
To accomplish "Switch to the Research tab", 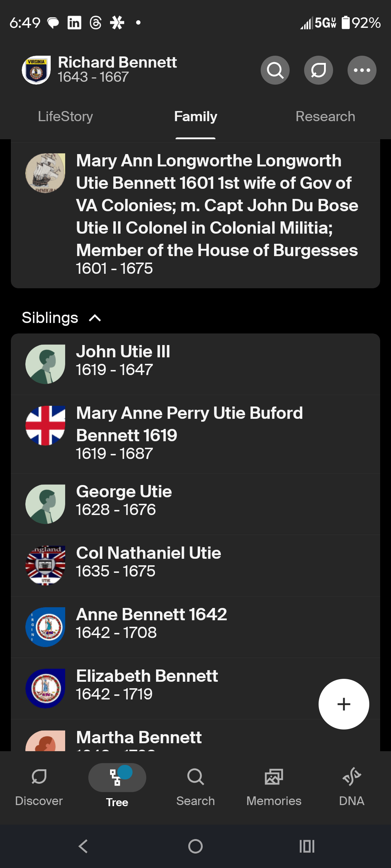I will tap(325, 116).
